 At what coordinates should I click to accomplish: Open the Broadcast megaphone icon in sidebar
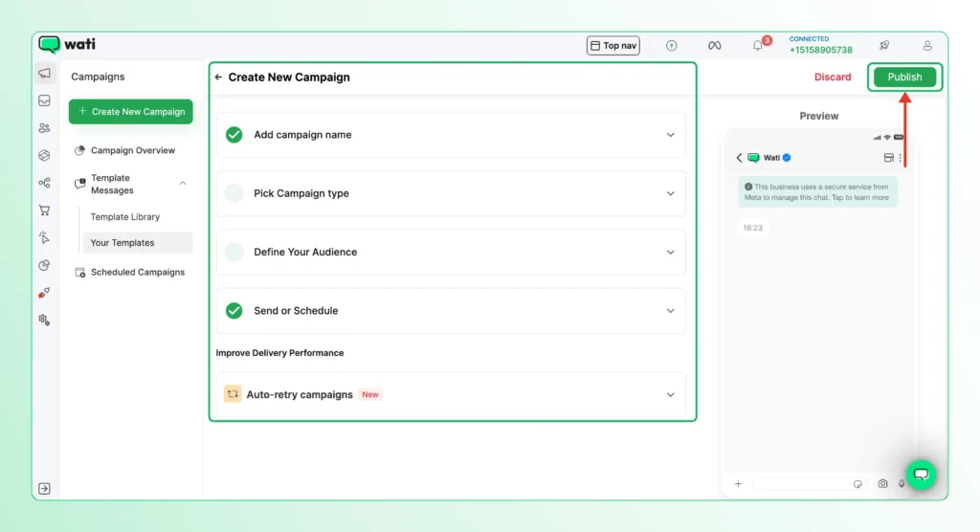click(x=44, y=73)
